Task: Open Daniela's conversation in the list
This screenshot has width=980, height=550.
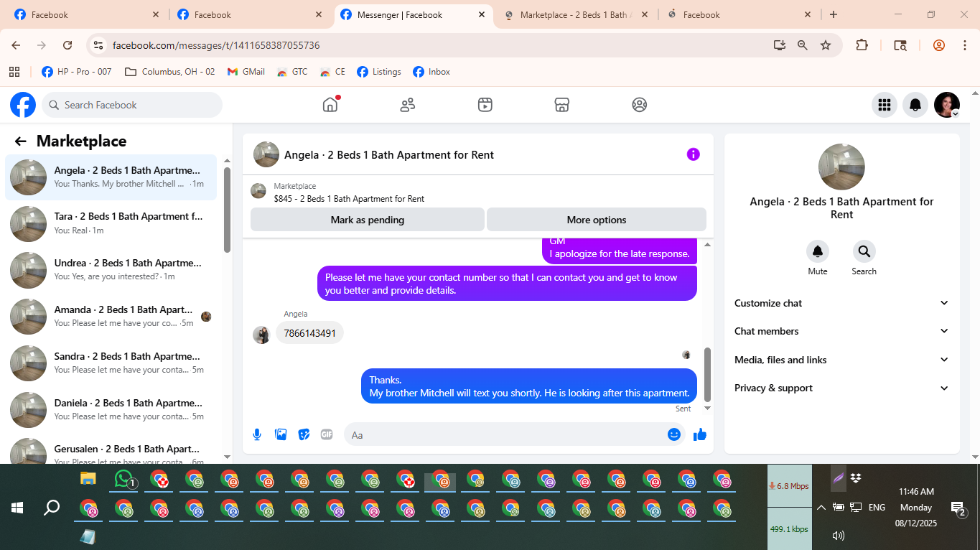Action: [x=111, y=409]
